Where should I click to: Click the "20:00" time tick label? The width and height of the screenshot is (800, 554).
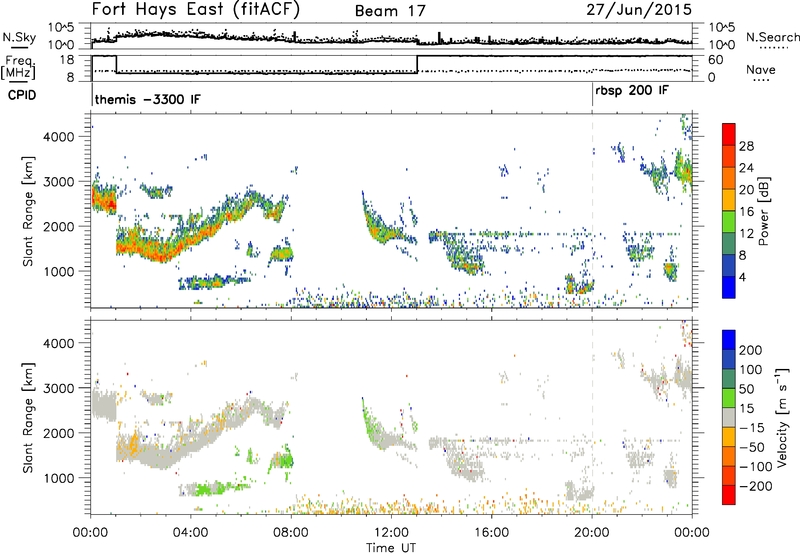point(591,533)
